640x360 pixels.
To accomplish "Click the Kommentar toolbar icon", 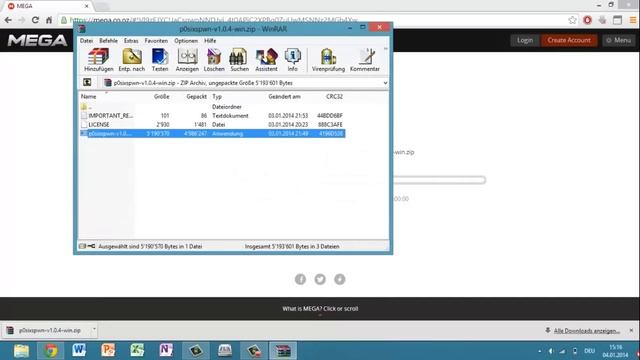I will (x=364, y=60).
